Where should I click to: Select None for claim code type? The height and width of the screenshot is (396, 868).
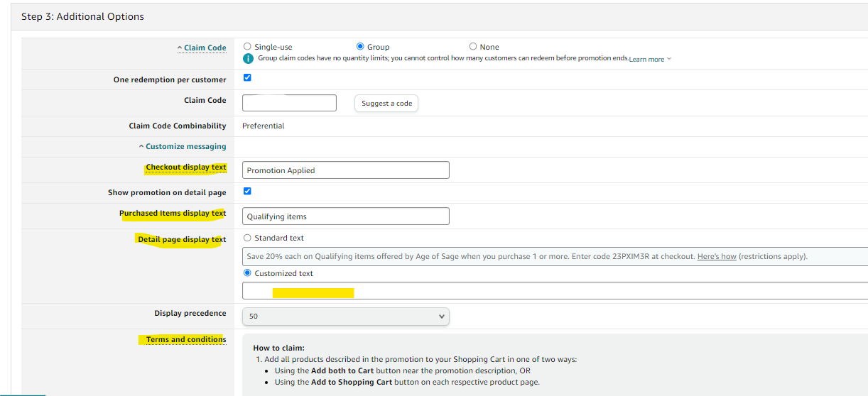pyautogui.click(x=473, y=47)
